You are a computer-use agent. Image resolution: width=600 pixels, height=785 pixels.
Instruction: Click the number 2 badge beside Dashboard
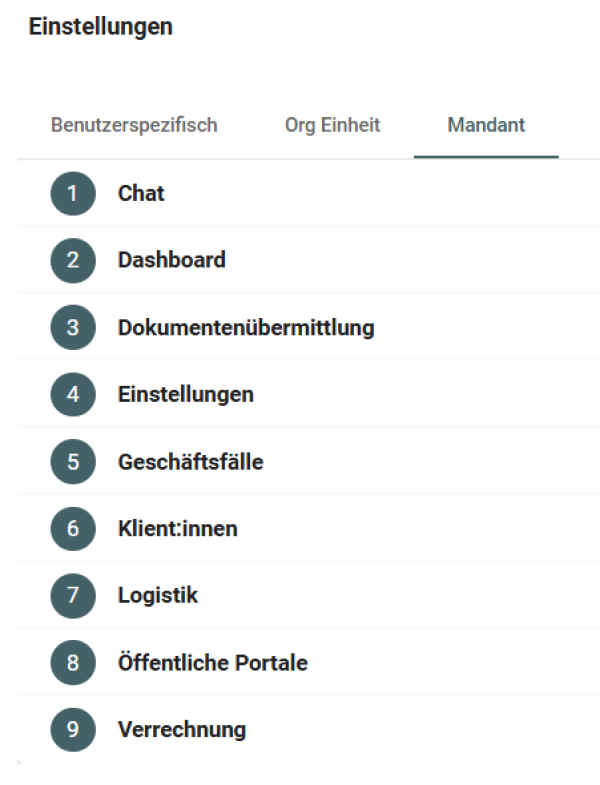[72, 260]
